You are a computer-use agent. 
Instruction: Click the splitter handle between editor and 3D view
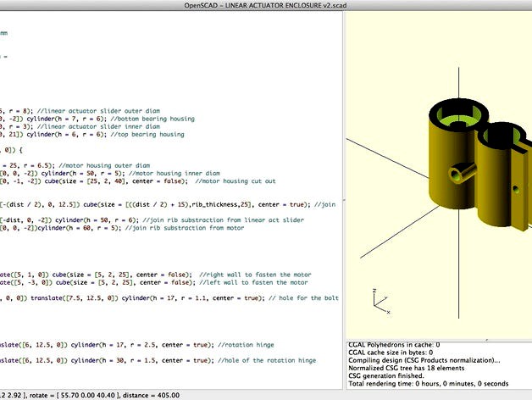(344, 200)
